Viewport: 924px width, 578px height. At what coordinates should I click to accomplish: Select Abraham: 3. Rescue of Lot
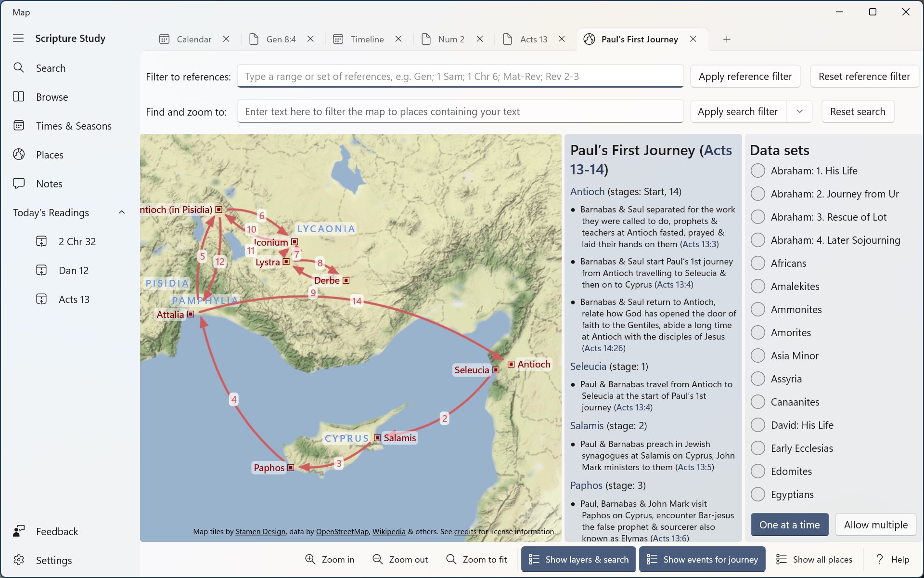758,217
